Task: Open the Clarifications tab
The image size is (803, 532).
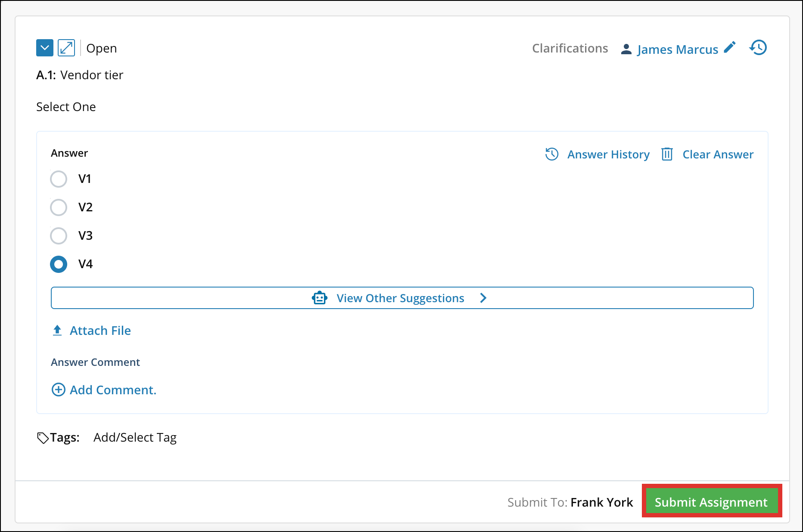Action: pos(570,48)
